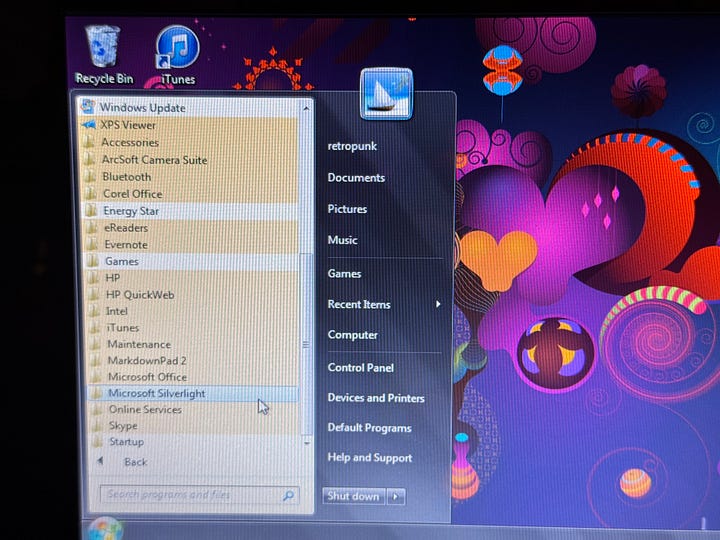Screen dimensions: 720x540
Task: Open Control Panel
Action: tap(361, 368)
